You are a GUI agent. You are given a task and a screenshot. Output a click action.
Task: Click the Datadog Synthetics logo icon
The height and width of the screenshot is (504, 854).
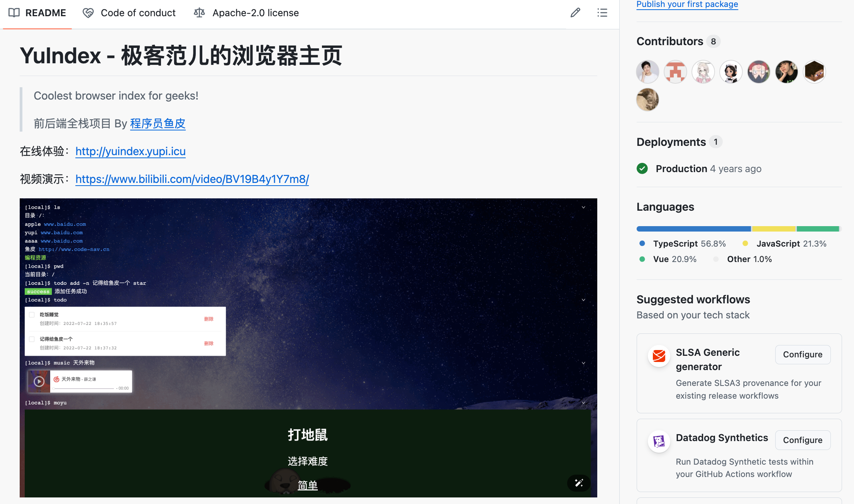[659, 441]
